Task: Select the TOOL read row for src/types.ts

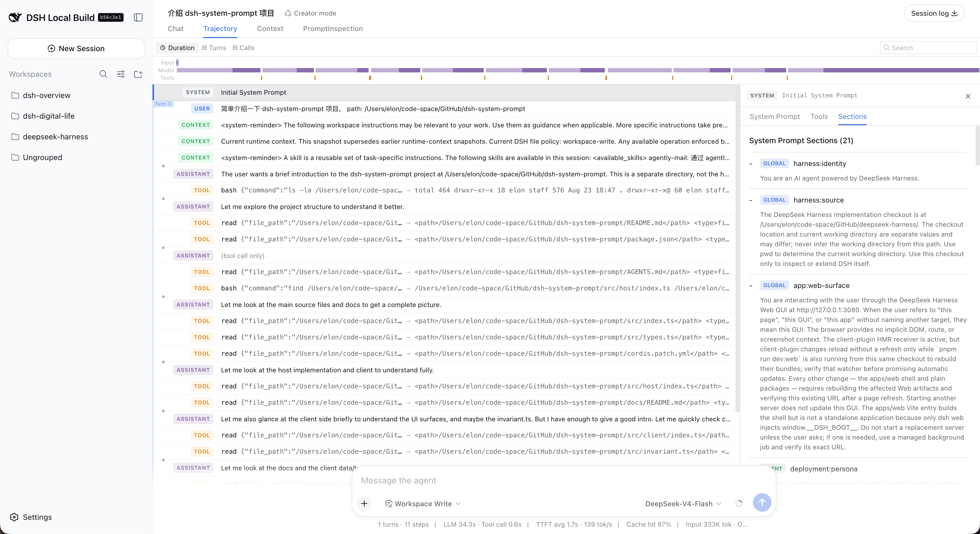Action: point(444,337)
